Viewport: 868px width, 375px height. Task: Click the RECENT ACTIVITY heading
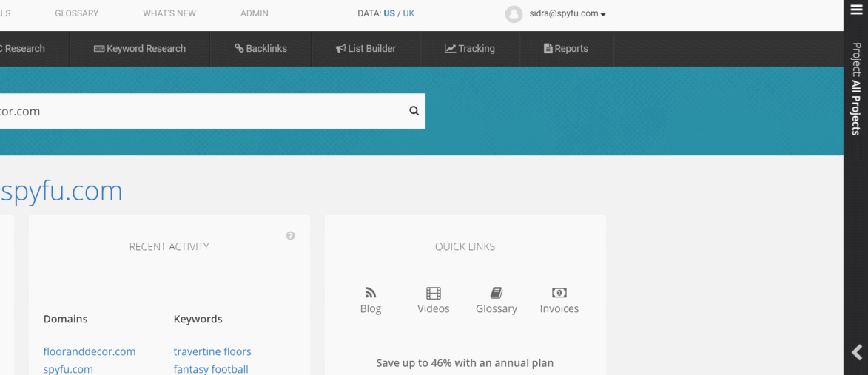169,246
